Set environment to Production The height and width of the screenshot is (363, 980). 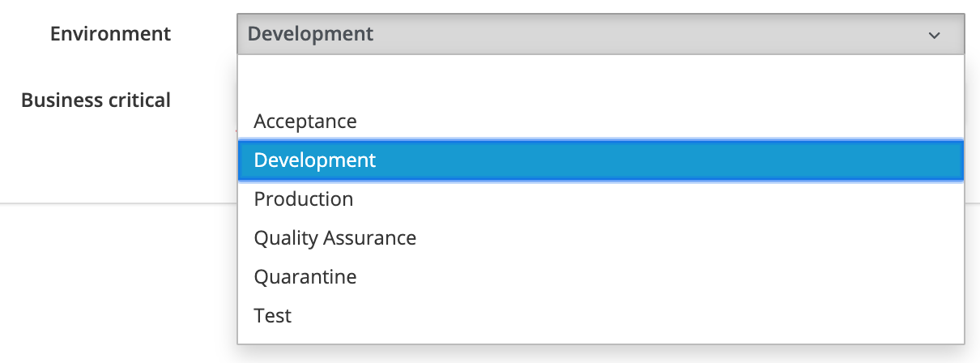pos(600,199)
